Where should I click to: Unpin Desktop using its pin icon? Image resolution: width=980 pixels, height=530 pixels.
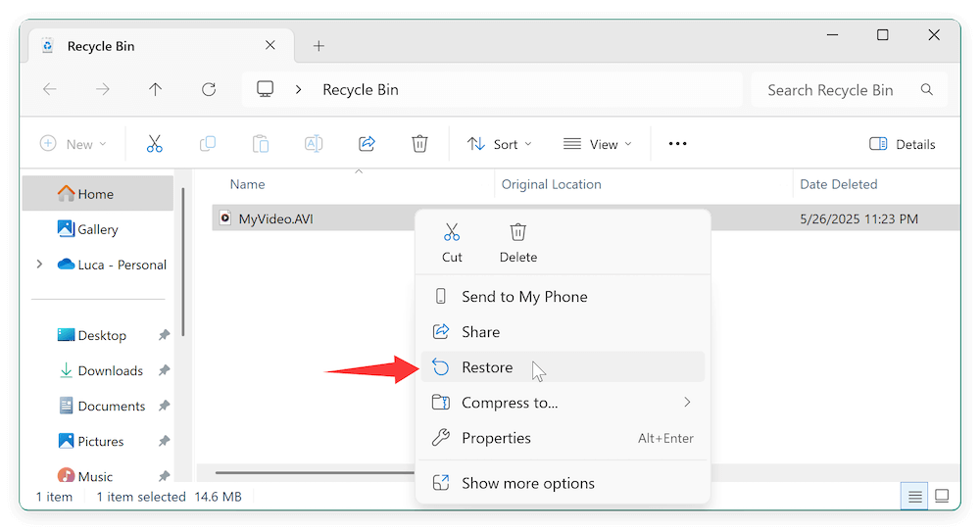click(164, 335)
